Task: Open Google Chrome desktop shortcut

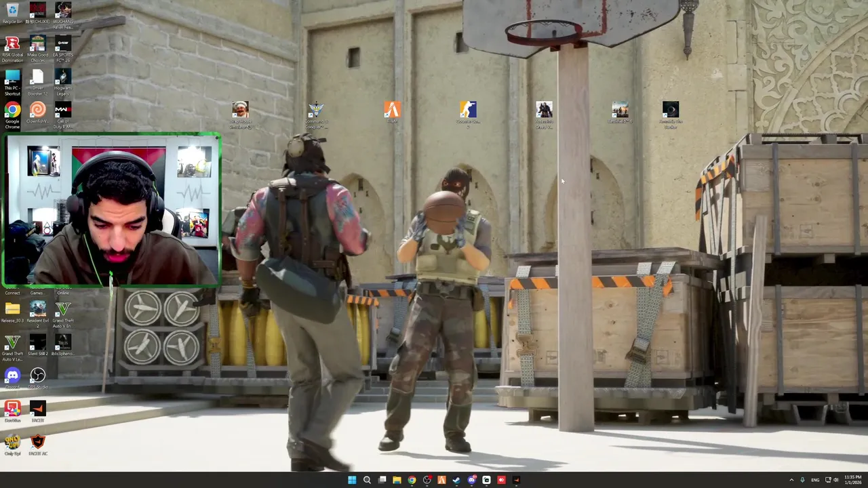Action: coord(12,115)
